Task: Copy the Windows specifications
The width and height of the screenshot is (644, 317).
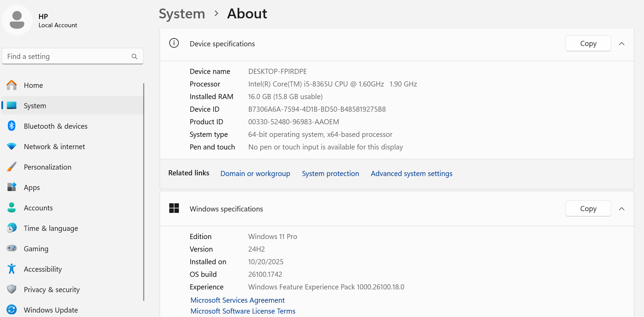Action: 588,209
